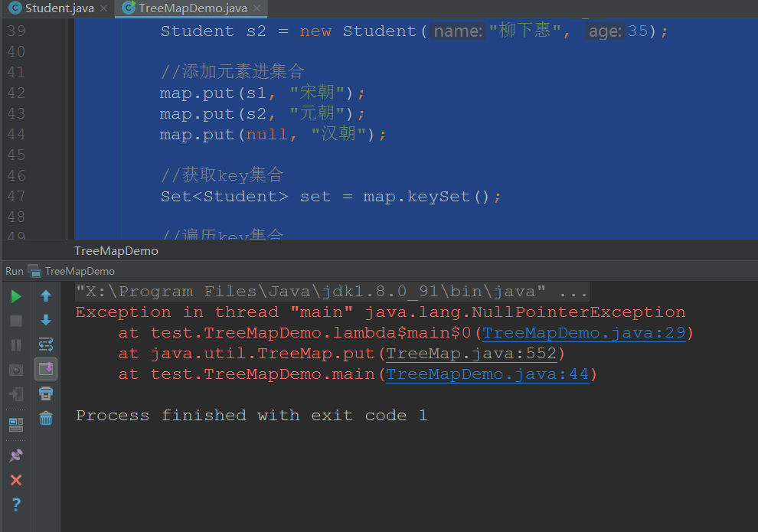The image size is (758, 532).
Task: Click Clear All trash can icon
Action: coord(46,418)
